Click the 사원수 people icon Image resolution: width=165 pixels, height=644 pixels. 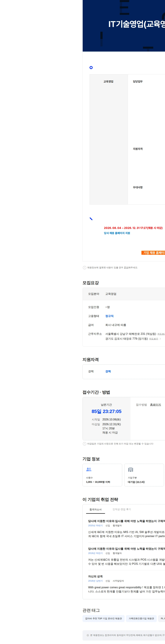tap(89, 469)
